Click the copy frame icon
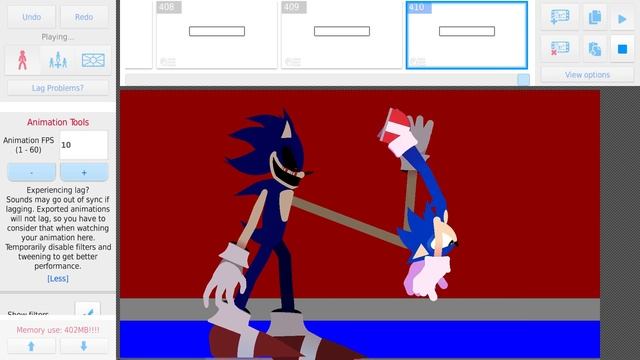 [595, 17]
